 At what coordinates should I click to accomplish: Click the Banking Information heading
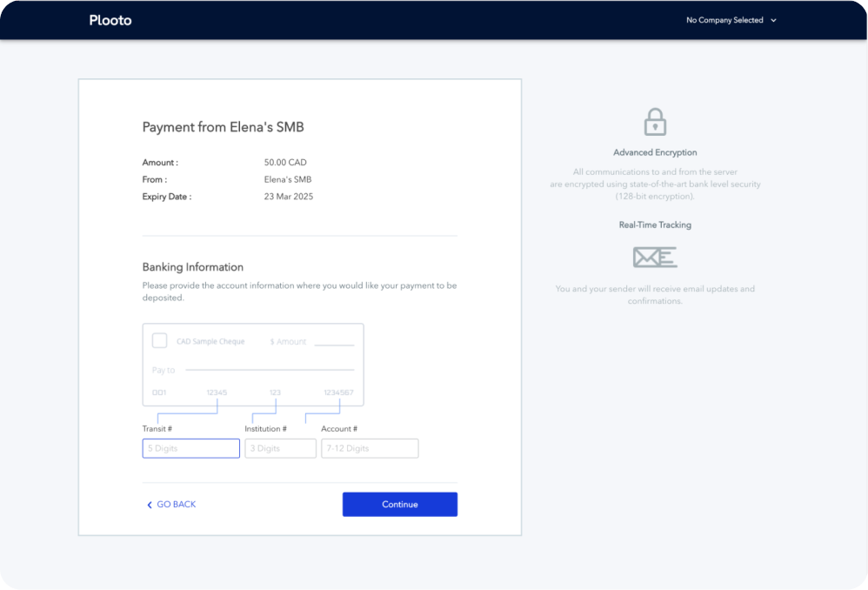192,267
